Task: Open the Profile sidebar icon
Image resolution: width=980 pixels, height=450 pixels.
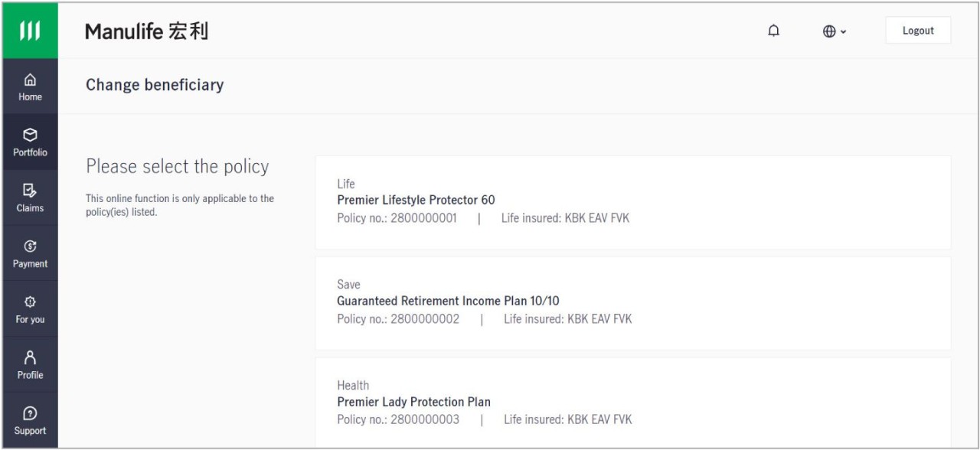Action: coord(30,365)
